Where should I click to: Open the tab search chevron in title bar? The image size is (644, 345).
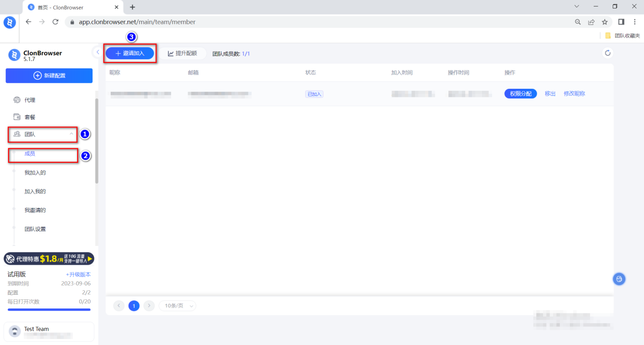[x=577, y=7]
